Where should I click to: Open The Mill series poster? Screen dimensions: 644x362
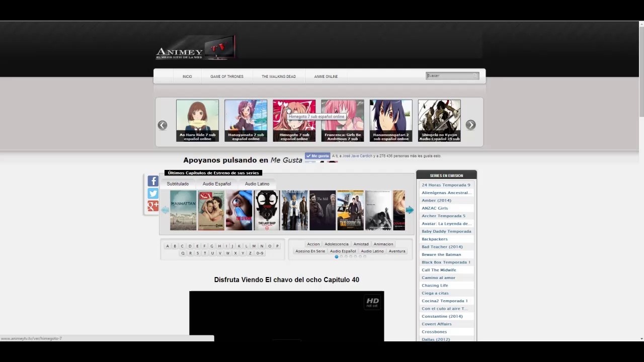pos(323,210)
